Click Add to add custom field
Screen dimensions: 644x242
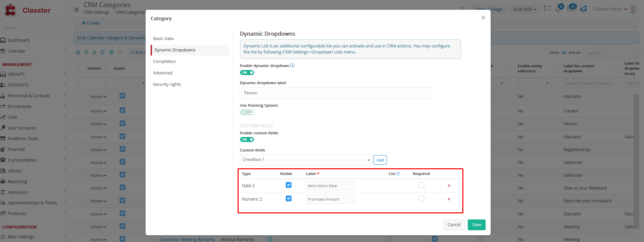pos(380,160)
